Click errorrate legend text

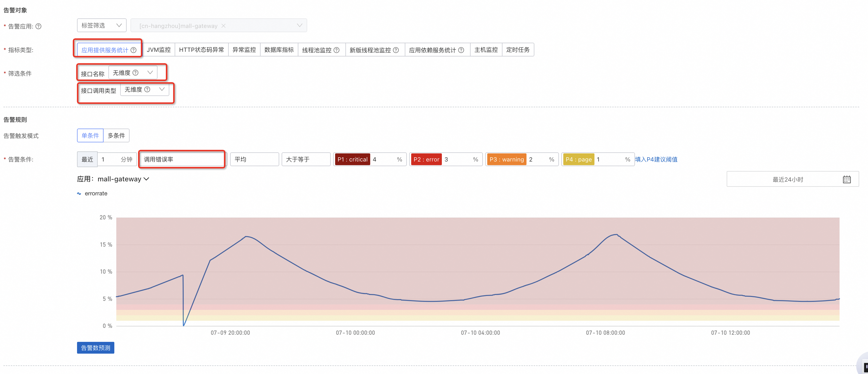tap(96, 193)
